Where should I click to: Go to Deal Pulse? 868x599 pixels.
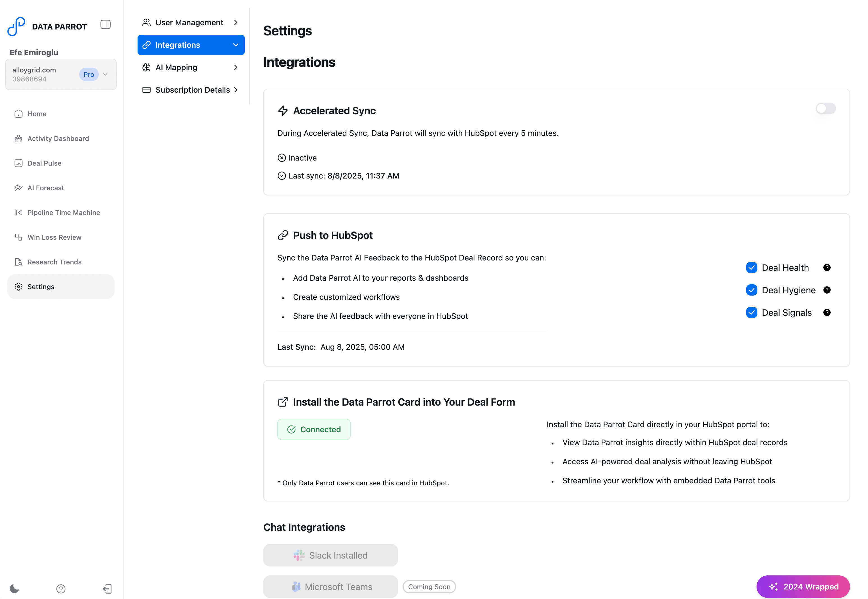coord(61,163)
